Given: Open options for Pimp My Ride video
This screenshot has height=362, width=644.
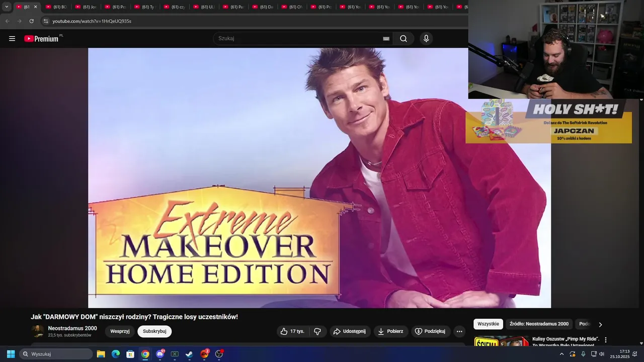Looking at the screenshot, I should pos(606,340).
